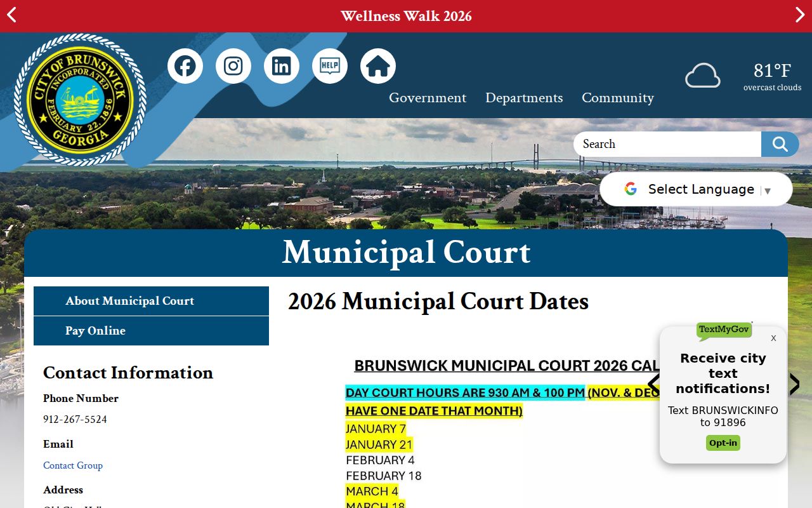Click the 'Text BRUNSWICKINFO to 91896' message

(723, 417)
